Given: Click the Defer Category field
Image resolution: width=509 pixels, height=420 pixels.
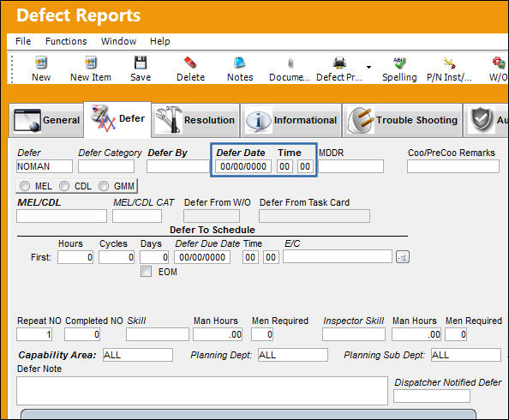Looking at the screenshot, I should point(106,166).
